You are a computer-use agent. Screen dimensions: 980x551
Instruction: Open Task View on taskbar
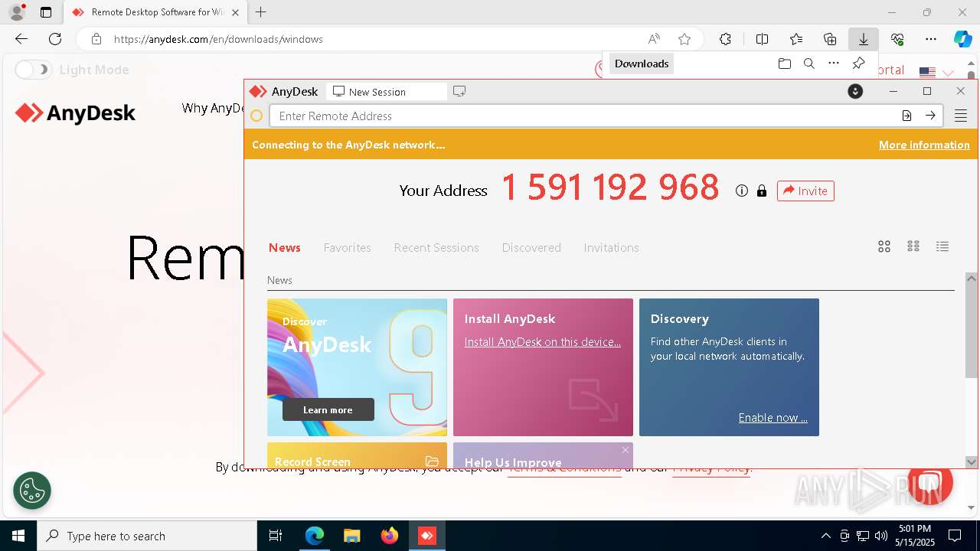pyautogui.click(x=276, y=536)
